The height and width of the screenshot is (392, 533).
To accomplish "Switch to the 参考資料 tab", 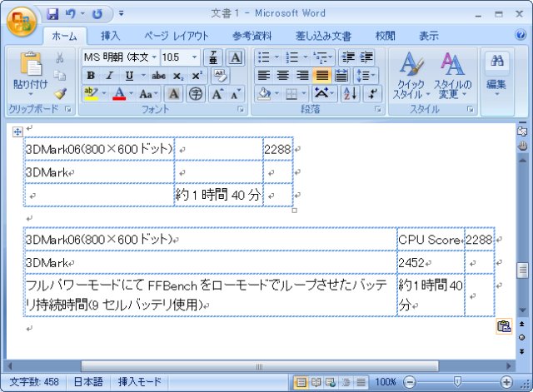I will (x=252, y=36).
